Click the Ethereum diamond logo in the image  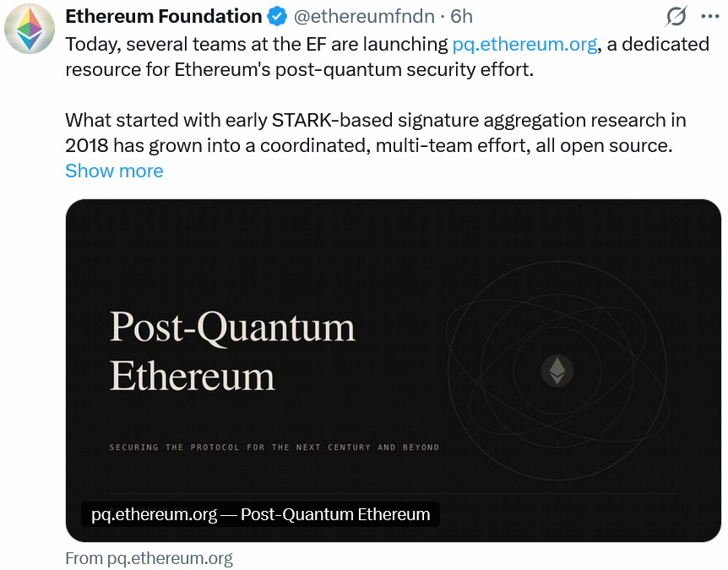(x=556, y=371)
